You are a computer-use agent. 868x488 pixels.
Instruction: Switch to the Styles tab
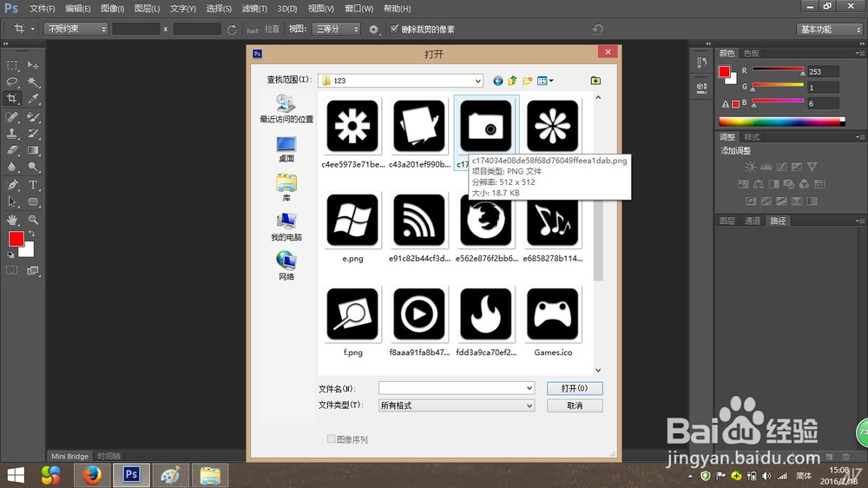click(751, 137)
